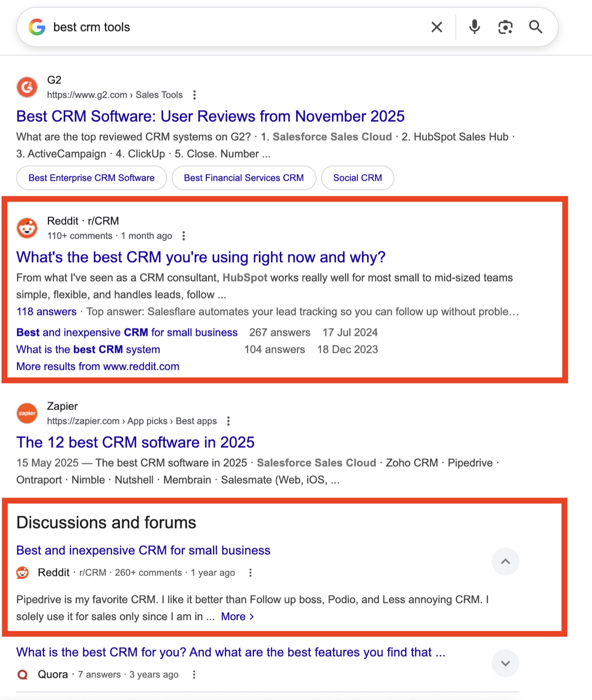
Task: Clear the search query with the X icon
Action: (x=437, y=27)
